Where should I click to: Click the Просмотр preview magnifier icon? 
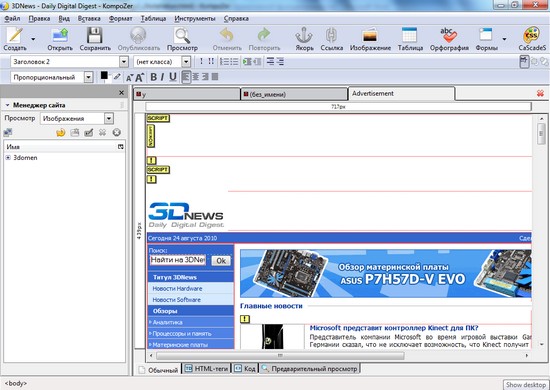[x=182, y=35]
